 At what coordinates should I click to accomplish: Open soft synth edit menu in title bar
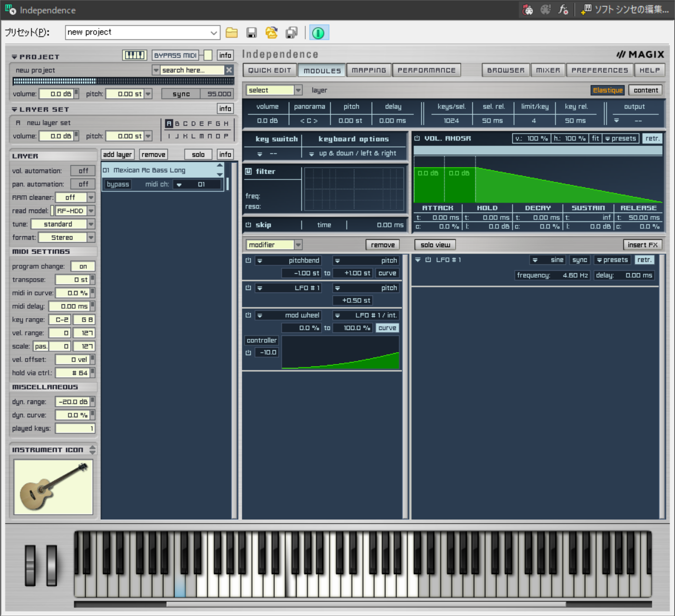click(625, 9)
